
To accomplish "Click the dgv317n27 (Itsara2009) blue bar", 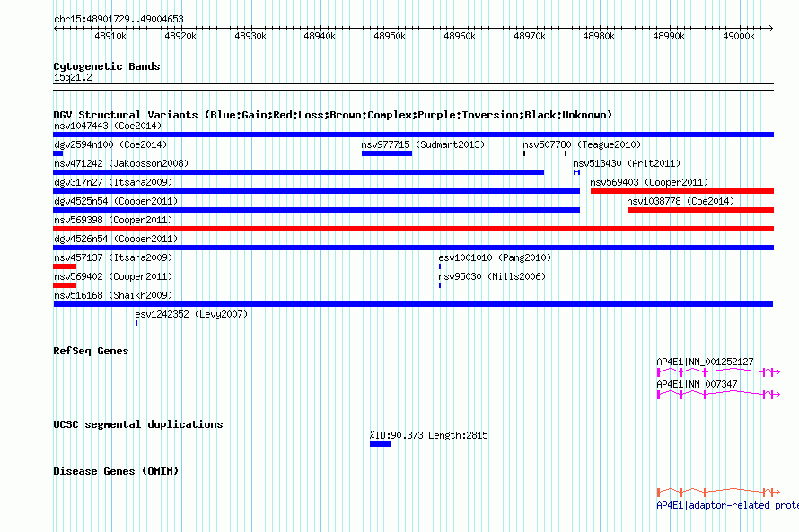I will point(316,191).
